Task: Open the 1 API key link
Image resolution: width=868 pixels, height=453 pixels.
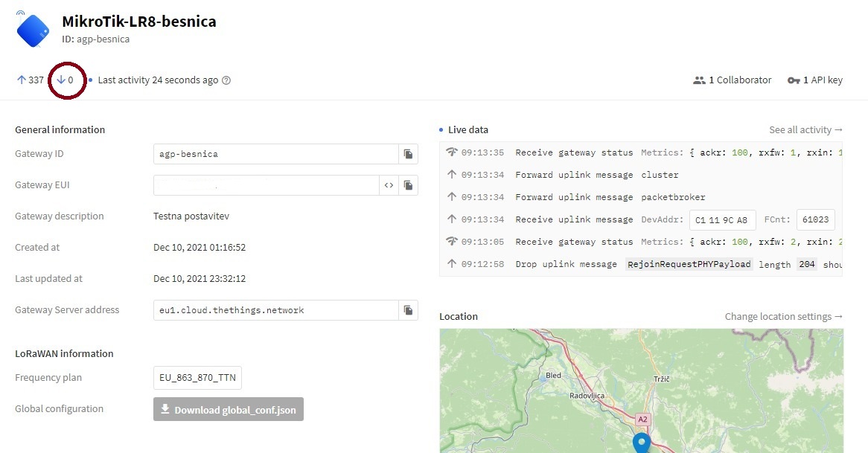Action: [815, 80]
